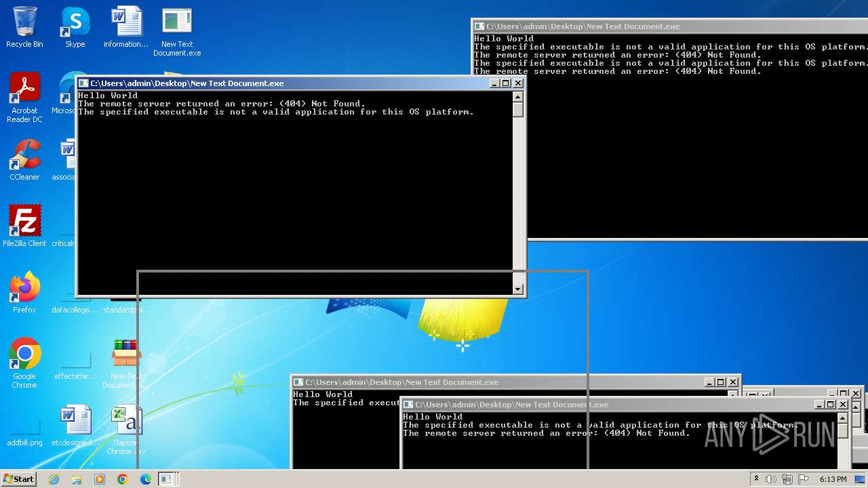Open the Start menu
This screenshot has width=868, height=488.
tap(19, 479)
